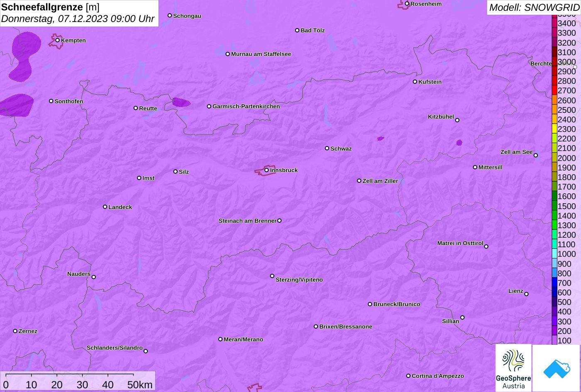The height and width of the screenshot is (392, 581).
Task: Open the GeoSphere Austria logo
Action: tap(513, 368)
